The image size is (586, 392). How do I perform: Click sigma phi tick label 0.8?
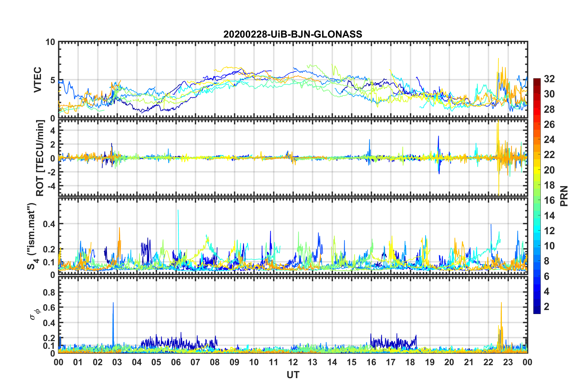[x=49, y=292]
